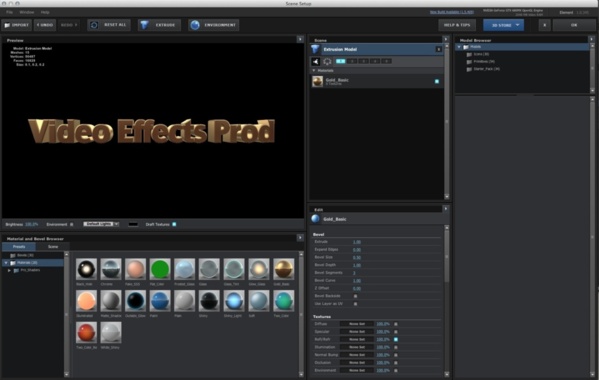Viewport: 599px width, 380px height.
Task: Click the Gold_Basic material thumbnail in Scene
Action: 317,81
